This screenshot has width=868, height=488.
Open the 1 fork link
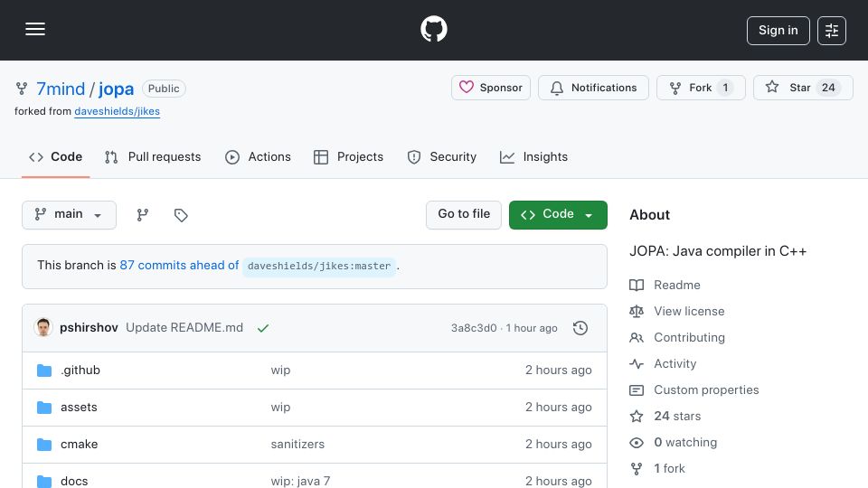[x=669, y=469]
